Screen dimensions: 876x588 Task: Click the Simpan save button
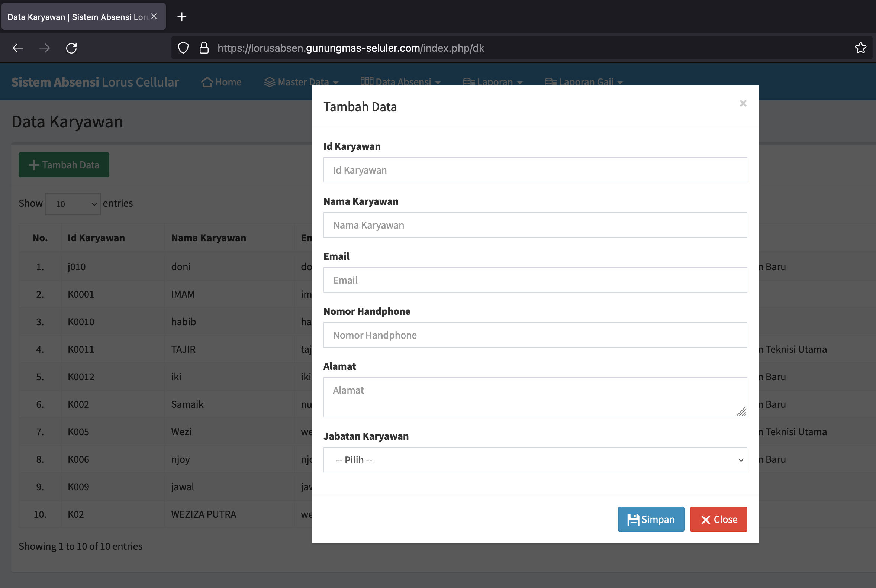651,519
